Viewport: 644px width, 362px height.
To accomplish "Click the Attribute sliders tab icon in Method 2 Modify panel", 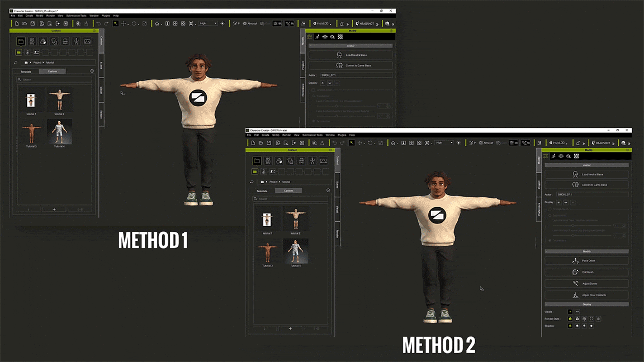I will click(x=546, y=156).
